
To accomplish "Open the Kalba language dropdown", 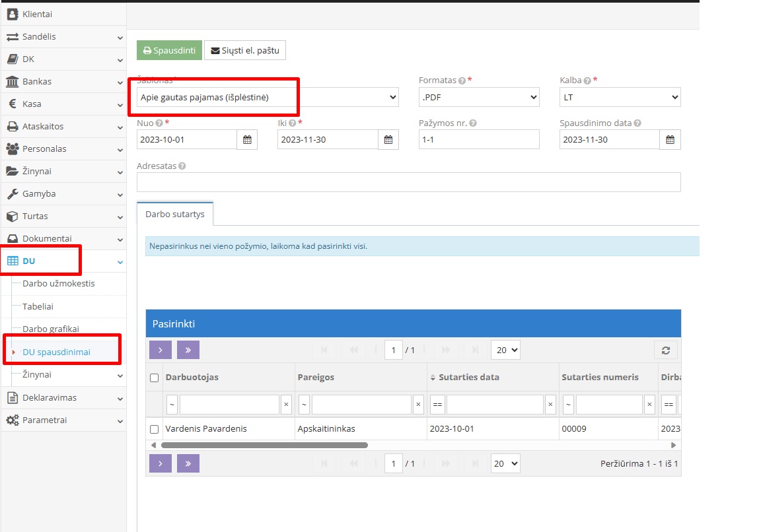I will [x=620, y=98].
